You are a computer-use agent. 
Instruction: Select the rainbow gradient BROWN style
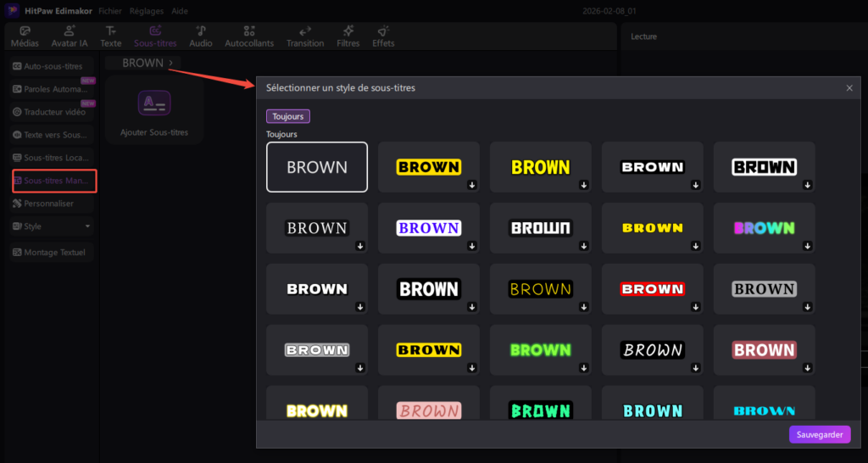[764, 228]
